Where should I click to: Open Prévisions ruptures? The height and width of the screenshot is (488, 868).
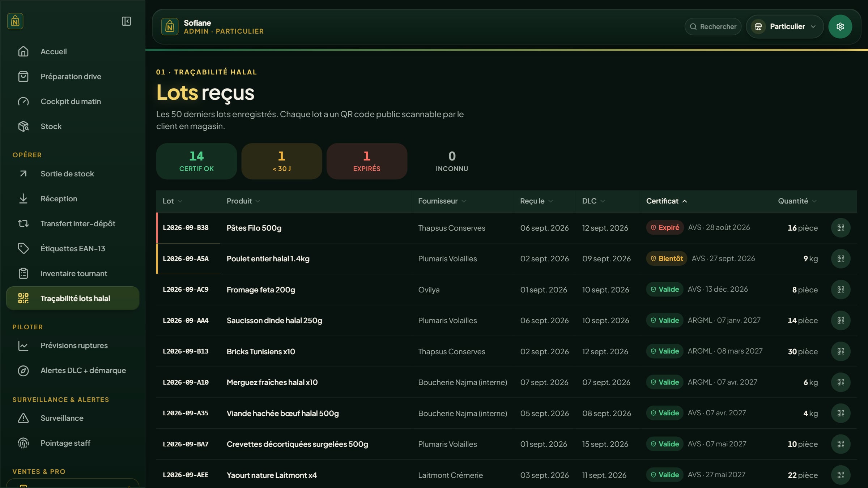click(73, 346)
